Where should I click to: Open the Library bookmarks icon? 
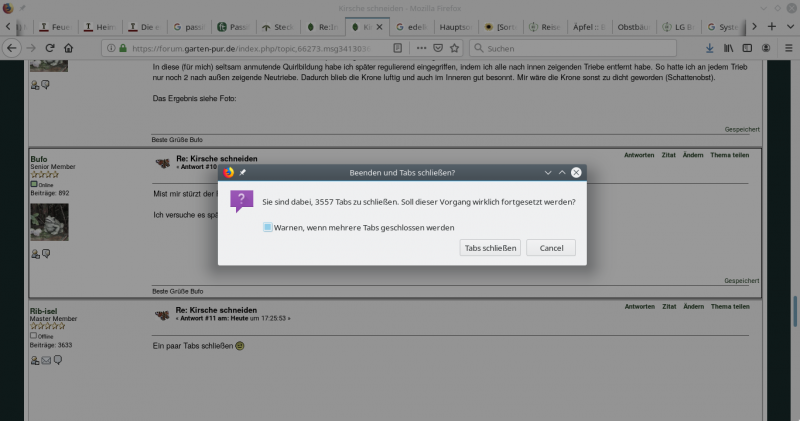click(729, 47)
